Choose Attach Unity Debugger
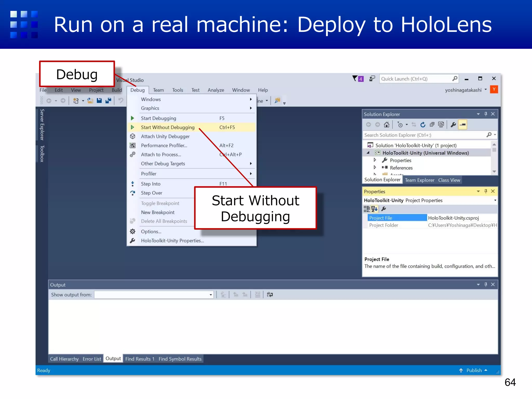This screenshot has width=532, height=399. coord(191,136)
